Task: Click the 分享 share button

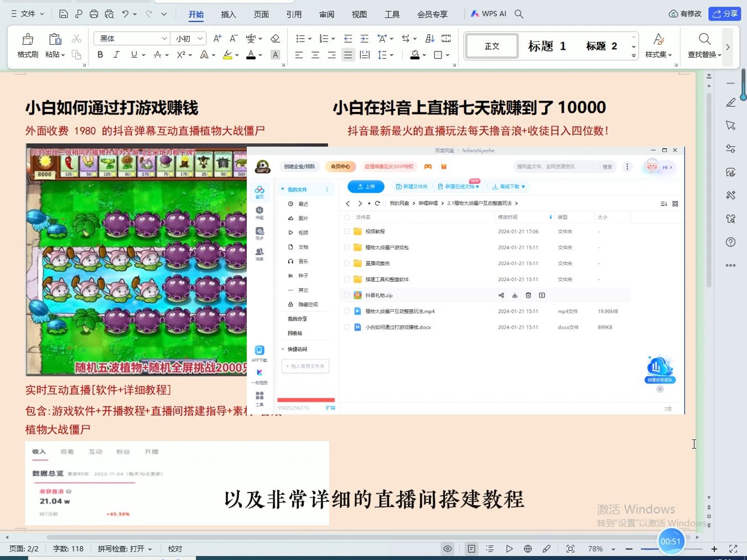Action: click(x=725, y=14)
